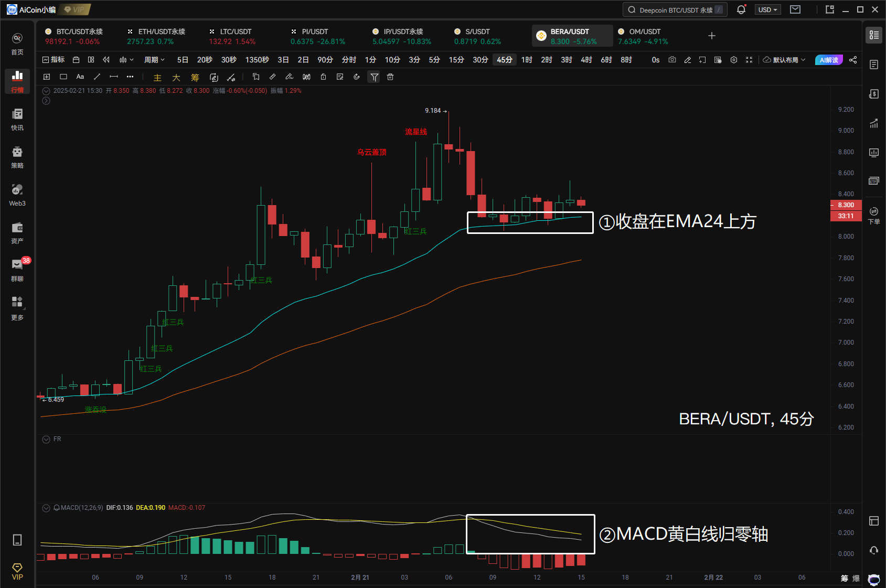Screen dimensions: 886x588
Task: Toggle the 爆 liquidation button at bottom right
Action: coord(856,578)
